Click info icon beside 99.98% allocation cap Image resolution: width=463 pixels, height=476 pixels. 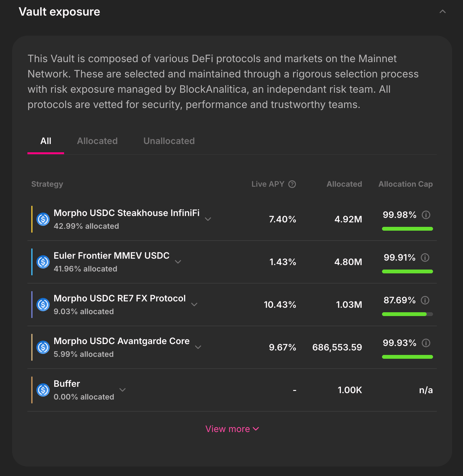[426, 215]
